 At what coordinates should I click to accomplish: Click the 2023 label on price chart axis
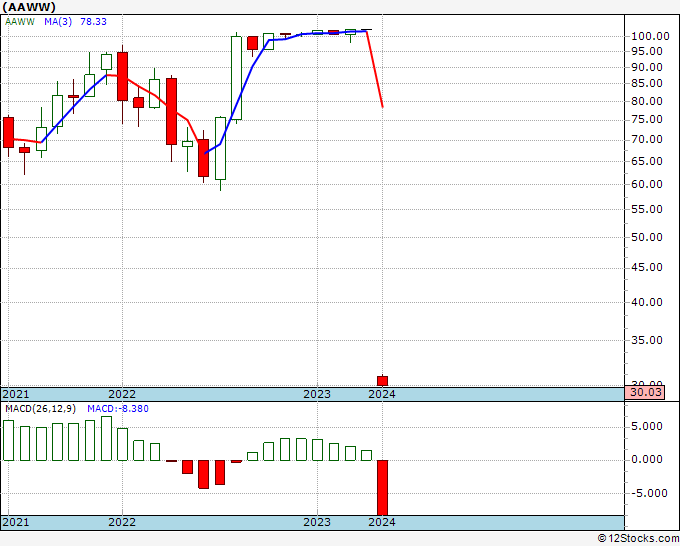point(317,394)
